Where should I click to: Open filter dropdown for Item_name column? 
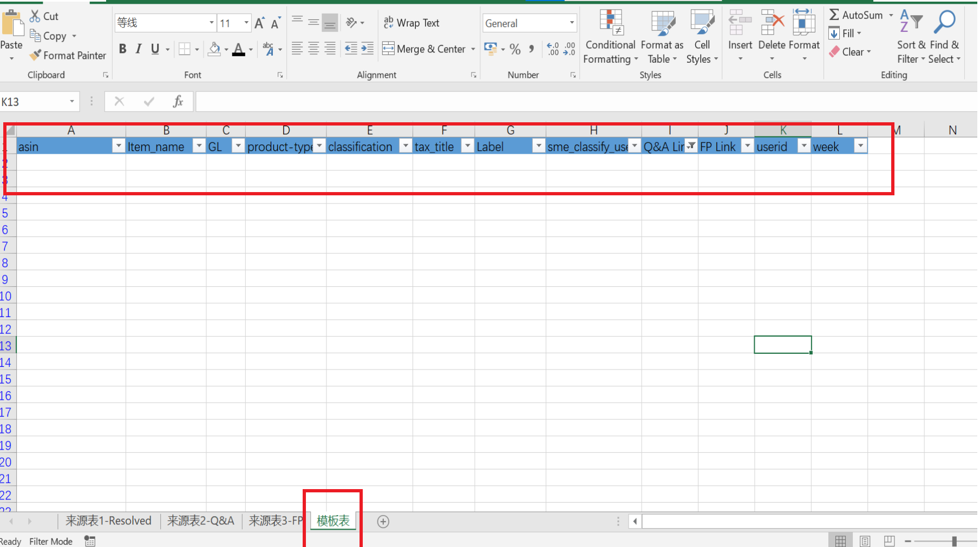[199, 146]
